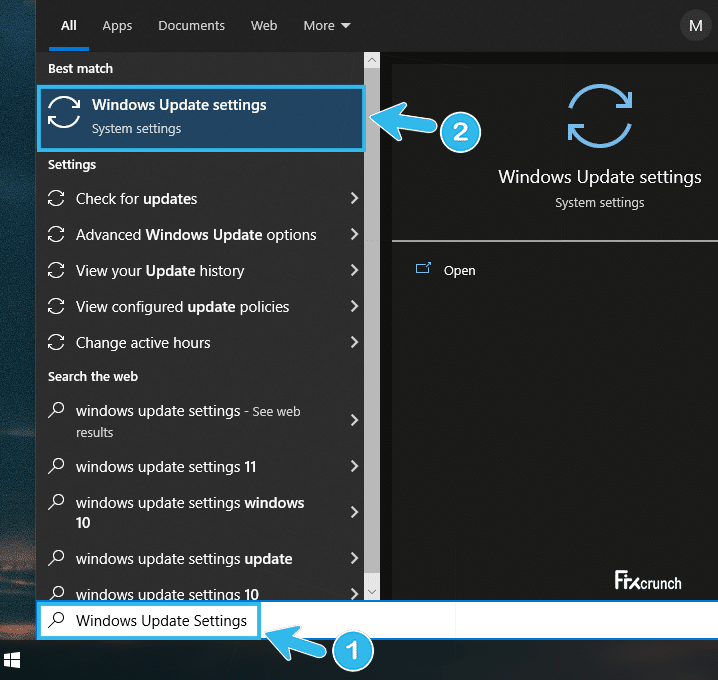Expand Check for updates chevron
Screen dimensions: 718x680
pyautogui.click(x=354, y=198)
